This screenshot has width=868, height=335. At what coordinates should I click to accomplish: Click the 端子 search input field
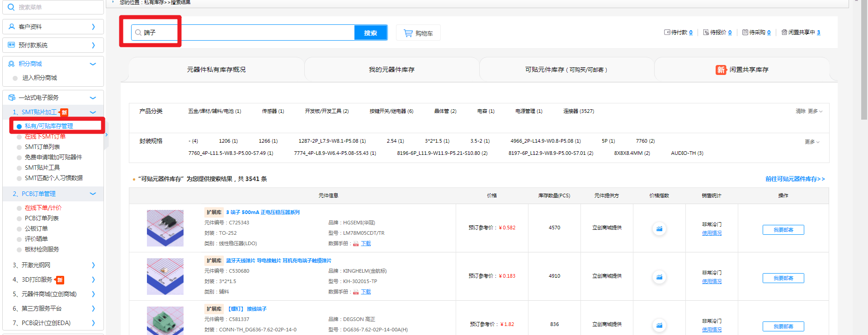coord(249,33)
